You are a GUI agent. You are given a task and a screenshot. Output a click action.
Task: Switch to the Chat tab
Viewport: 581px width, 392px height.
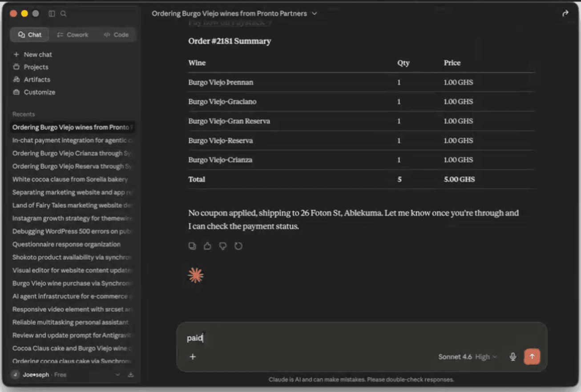coord(30,35)
